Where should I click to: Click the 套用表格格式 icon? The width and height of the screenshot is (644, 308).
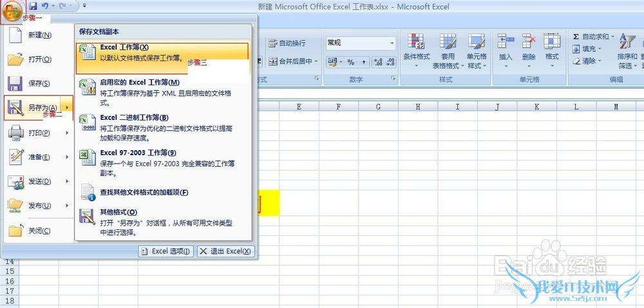[448, 41]
